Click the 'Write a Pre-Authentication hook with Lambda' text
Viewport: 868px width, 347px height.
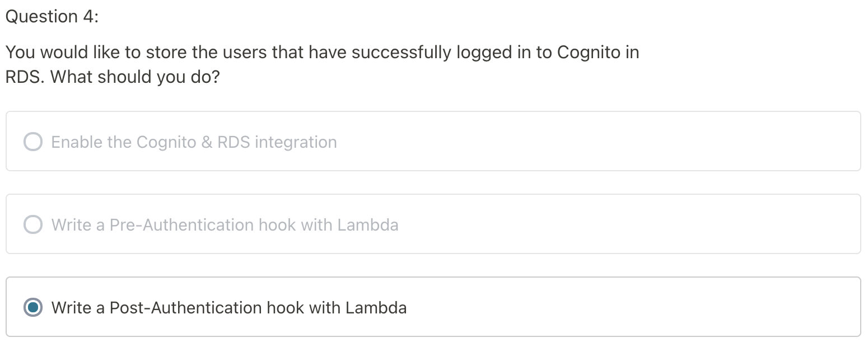225,225
